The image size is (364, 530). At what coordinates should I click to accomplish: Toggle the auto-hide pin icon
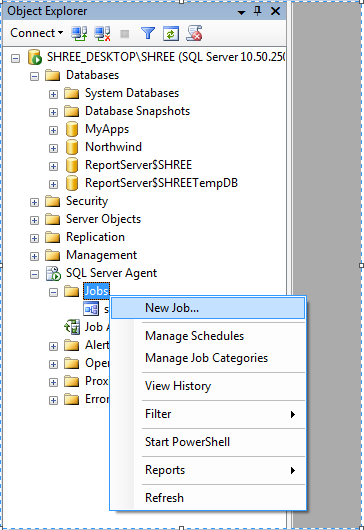[x=258, y=11]
